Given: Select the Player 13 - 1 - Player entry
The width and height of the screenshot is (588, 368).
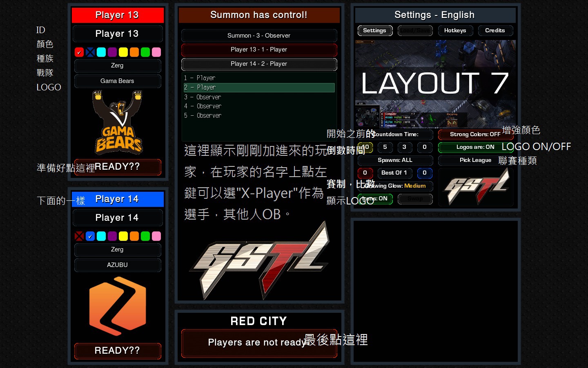Looking at the screenshot, I should 259,49.
